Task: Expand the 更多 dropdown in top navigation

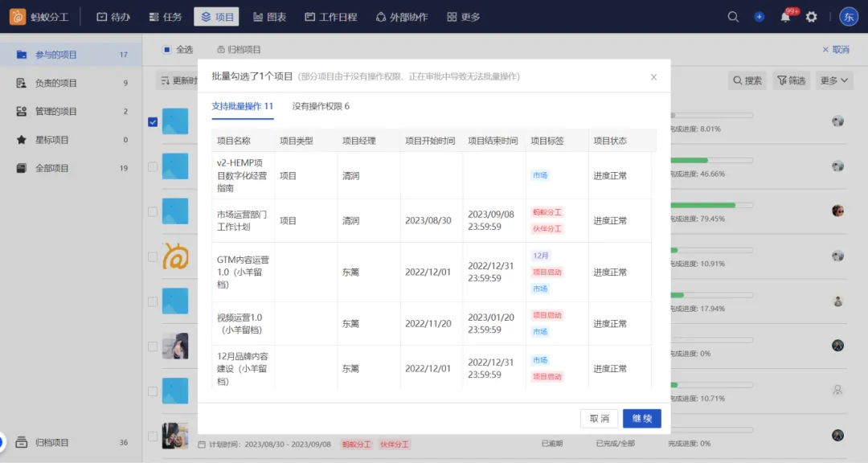Action: point(463,17)
